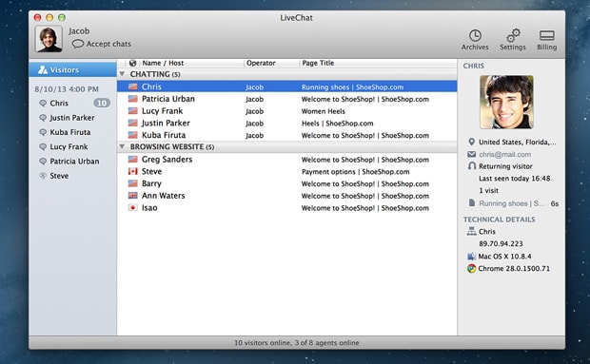Image resolution: width=590 pixels, height=364 pixels.
Task: Open the Chris chat in the sidebar
Action: click(59, 103)
